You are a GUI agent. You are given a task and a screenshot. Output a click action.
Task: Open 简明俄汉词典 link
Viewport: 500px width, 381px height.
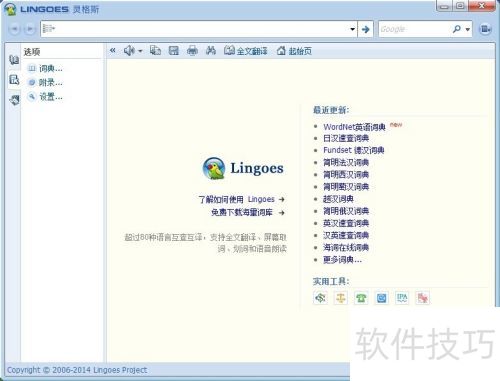click(x=346, y=211)
